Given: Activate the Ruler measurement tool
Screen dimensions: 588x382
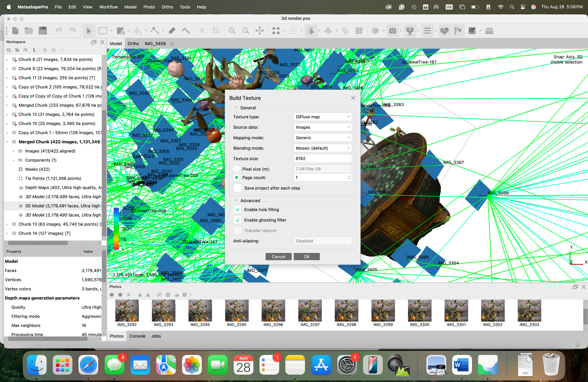Looking at the screenshot, I should pos(172,31).
